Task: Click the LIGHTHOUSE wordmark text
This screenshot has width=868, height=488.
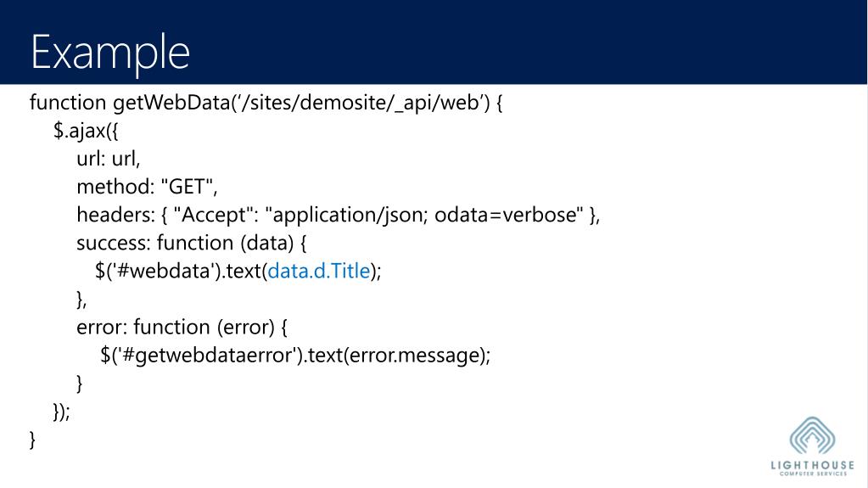Action: (813, 465)
